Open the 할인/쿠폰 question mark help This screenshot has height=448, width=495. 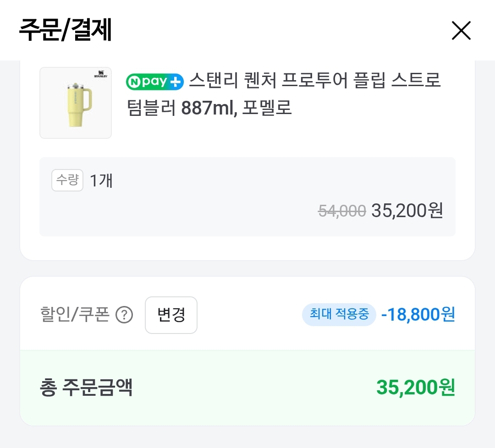click(124, 315)
